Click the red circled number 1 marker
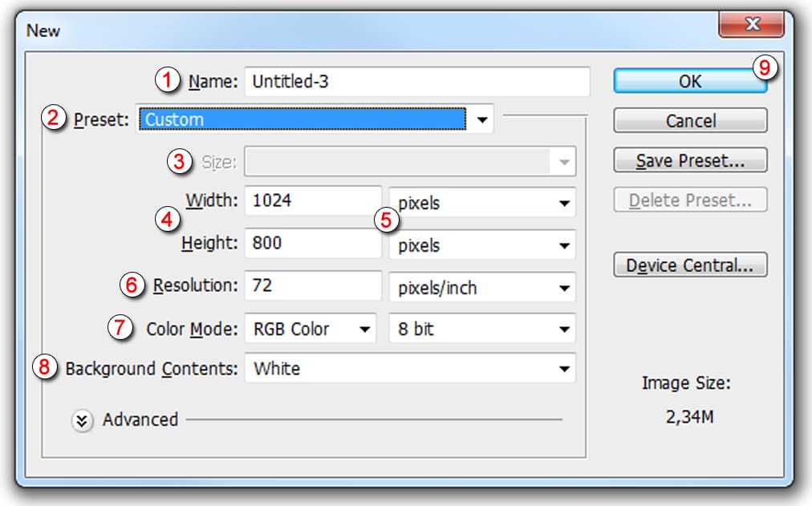The image size is (812, 506). click(x=168, y=80)
